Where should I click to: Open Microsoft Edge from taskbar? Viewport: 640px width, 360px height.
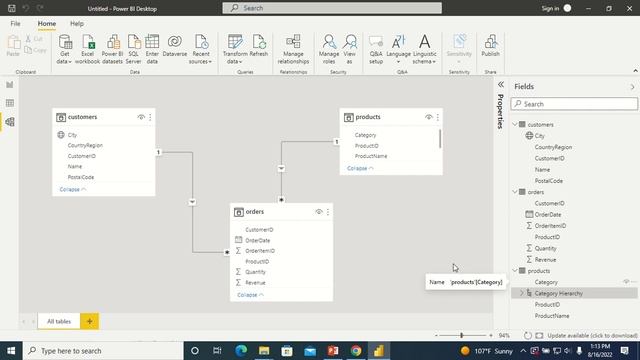[241, 351]
